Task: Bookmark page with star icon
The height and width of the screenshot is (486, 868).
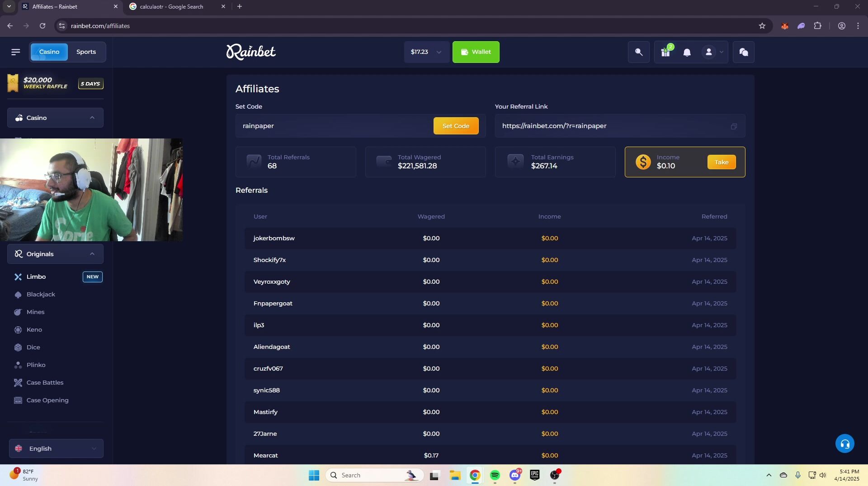Action: point(762,26)
